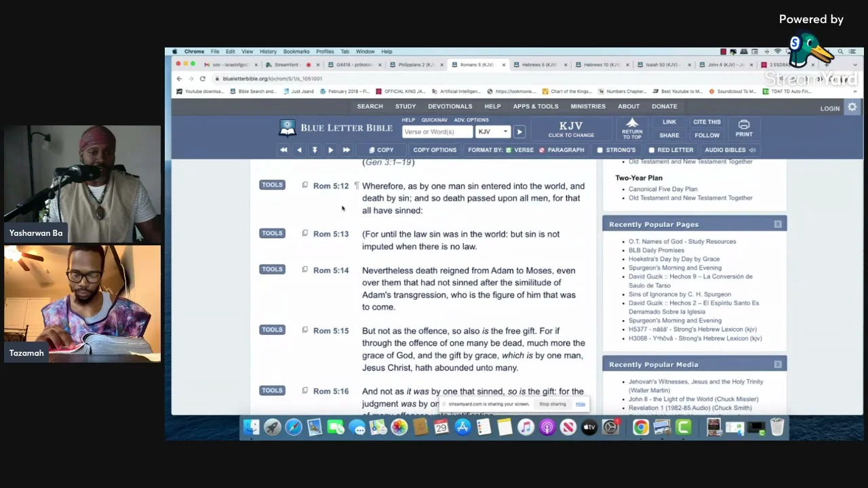Enable the Red Letter checkbox
This screenshot has width=868, height=488.
(652, 150)
